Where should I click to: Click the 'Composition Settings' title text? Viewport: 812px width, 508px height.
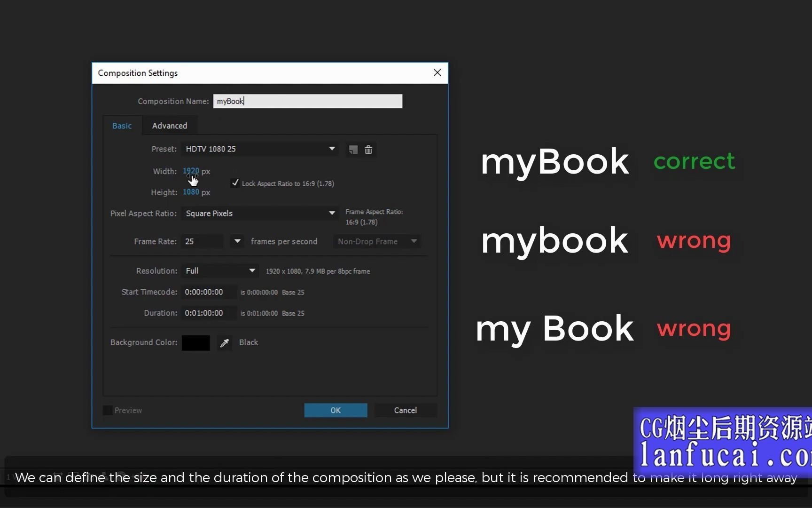click(x=138, y=73)
